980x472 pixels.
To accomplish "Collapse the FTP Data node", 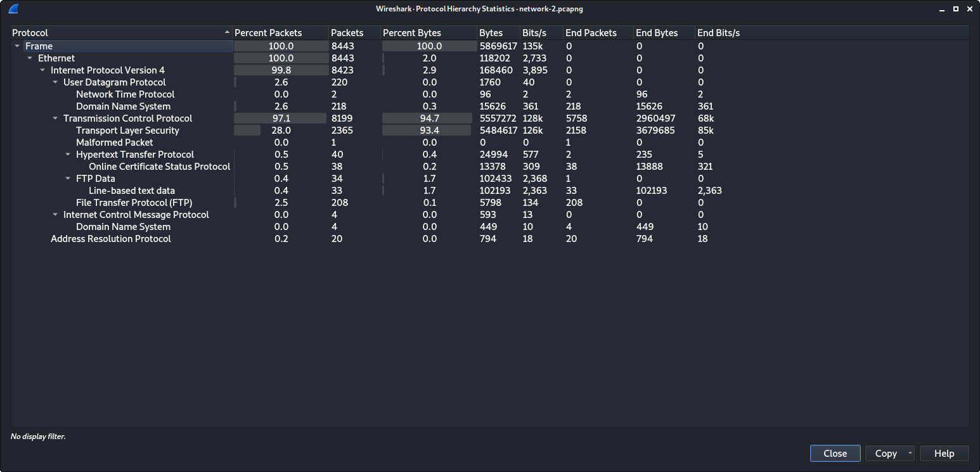I will [68, 179].
